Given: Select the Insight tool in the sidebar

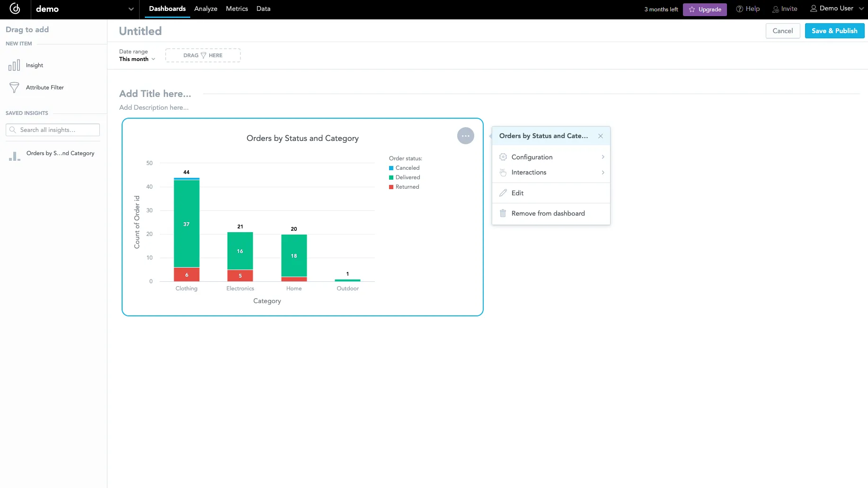Looking at the screenshot, I should point(34,65).
